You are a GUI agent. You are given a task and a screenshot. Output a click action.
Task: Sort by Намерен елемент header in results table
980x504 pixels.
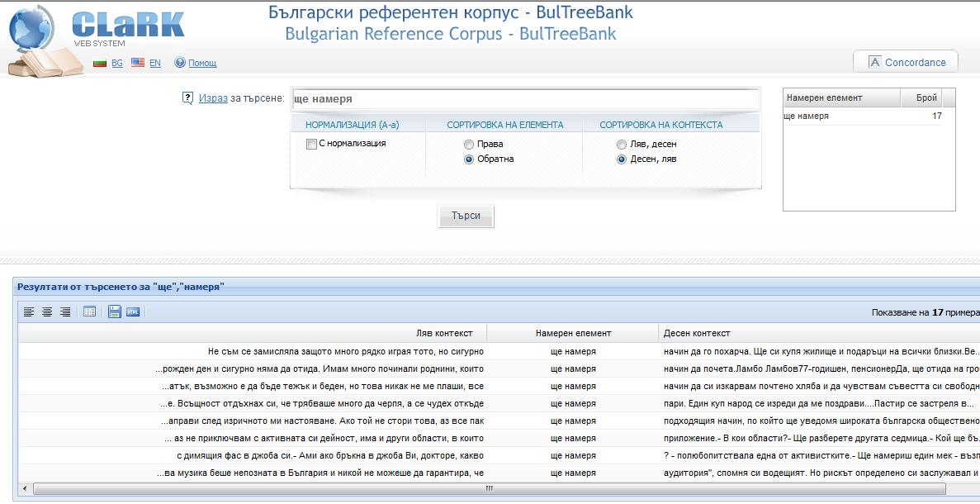click(573, 333)
